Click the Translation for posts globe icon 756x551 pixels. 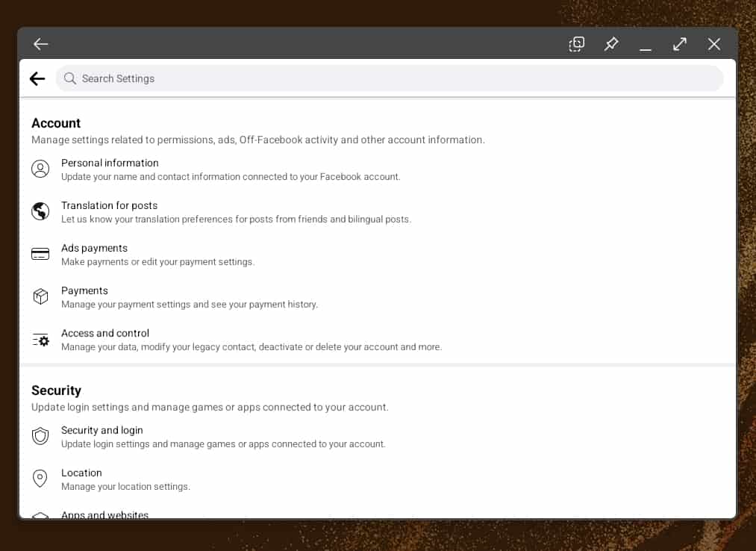[x=40, y=211]
